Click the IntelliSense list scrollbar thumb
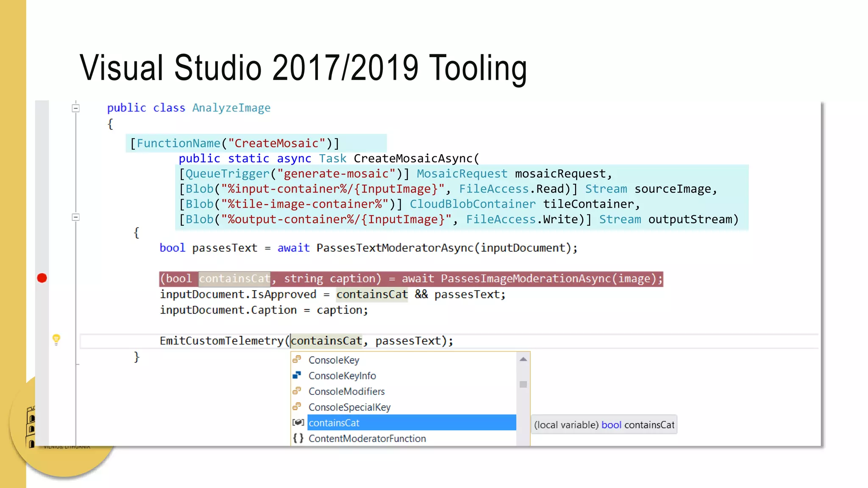The image size is (868, 488). point(523,385)
